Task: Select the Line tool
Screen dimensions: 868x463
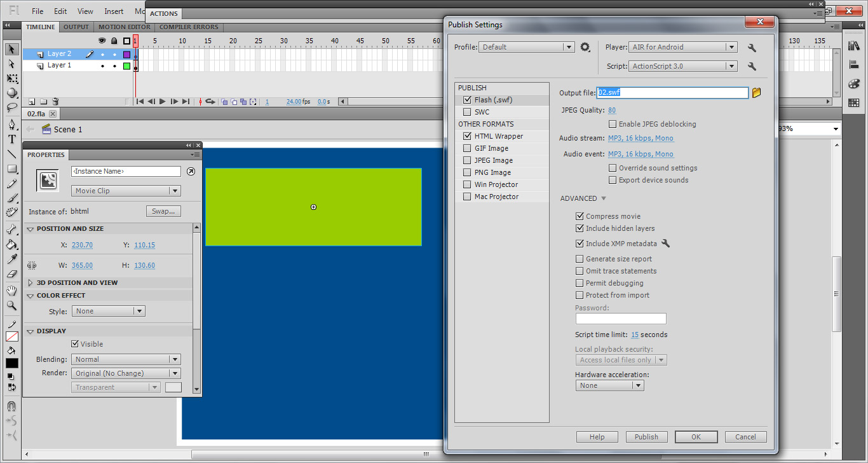Action: point(11,154)
